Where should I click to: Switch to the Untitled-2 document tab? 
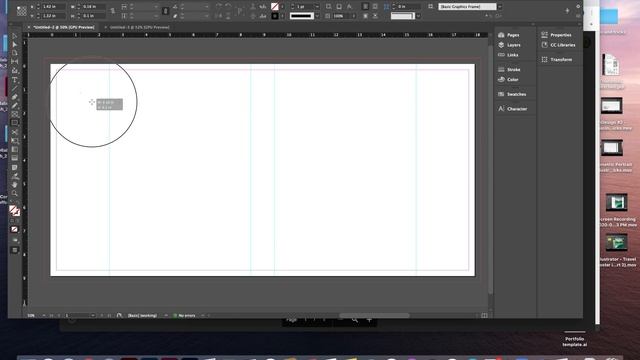coord(64,27)
